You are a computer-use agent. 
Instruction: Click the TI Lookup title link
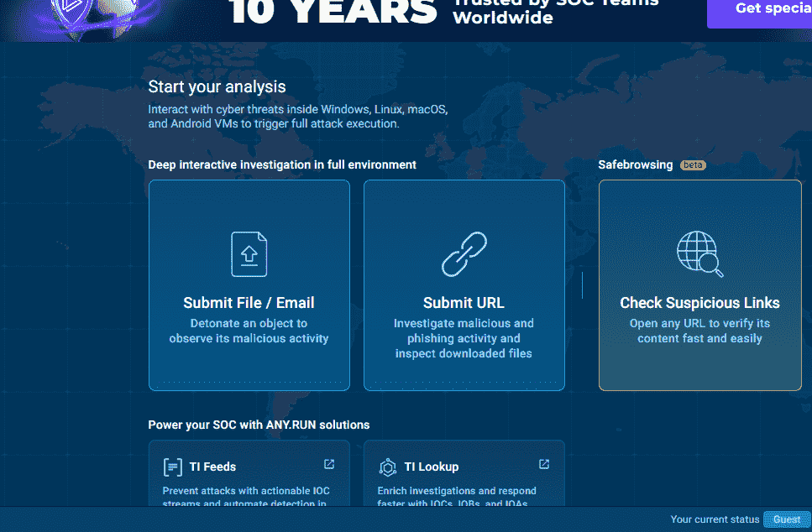point(432,467)
